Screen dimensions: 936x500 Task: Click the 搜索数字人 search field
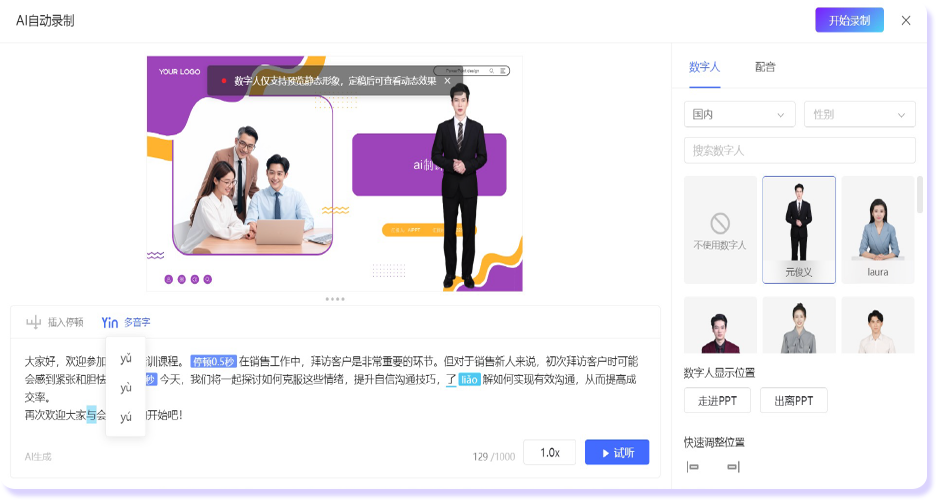coord(799,151)
